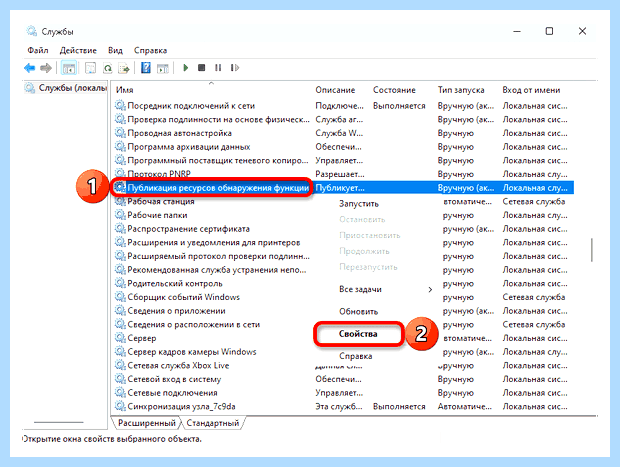This screenshot has width=620, height=467.
Task: Select service Проводная автонастройка
Action: point(180,133)
